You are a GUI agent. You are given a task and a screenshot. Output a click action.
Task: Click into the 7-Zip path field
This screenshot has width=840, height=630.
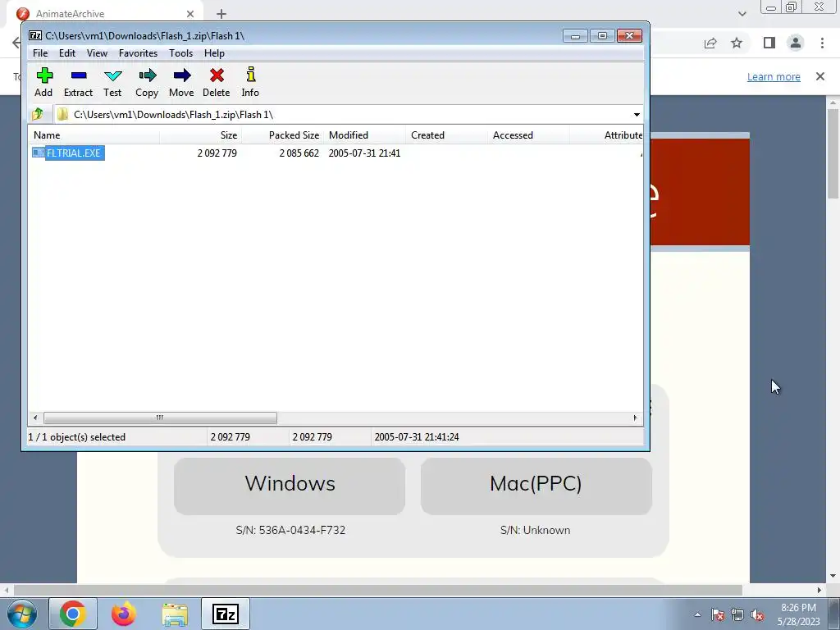(343, 115)
